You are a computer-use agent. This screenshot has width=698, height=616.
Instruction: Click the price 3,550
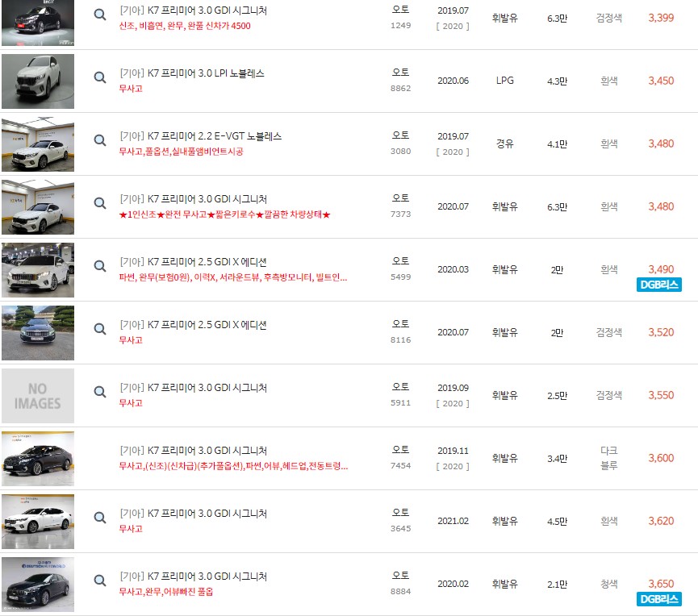coord(661,395)
